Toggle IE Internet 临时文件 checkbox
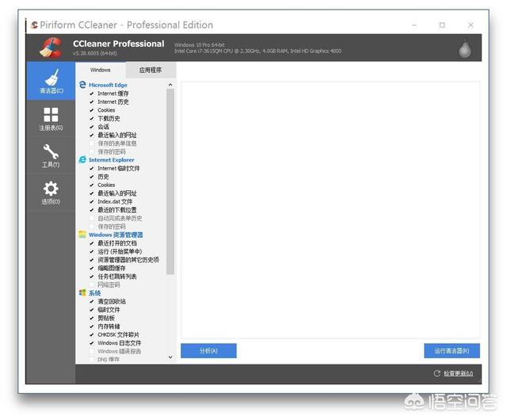The width and height of the screenshot is (507, 420). [x=92, y=169]
